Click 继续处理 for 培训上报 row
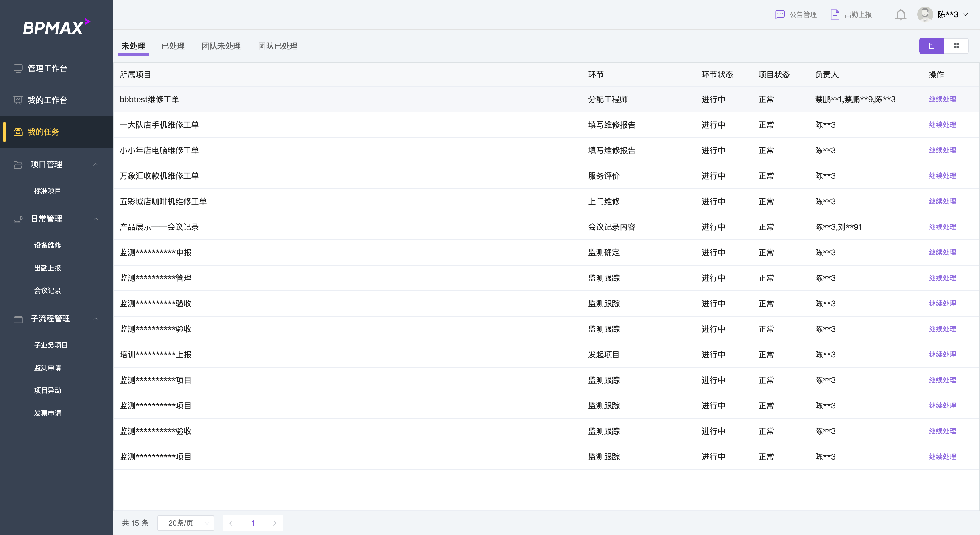This screenshot has height=535, width=980. point(942,355)
